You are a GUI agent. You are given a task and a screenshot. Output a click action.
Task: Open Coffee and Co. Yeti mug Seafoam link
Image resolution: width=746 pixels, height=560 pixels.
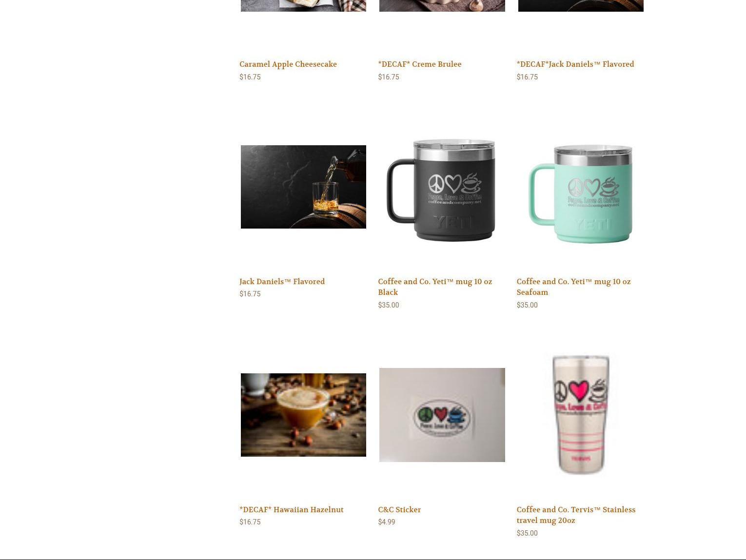(573, 287)
